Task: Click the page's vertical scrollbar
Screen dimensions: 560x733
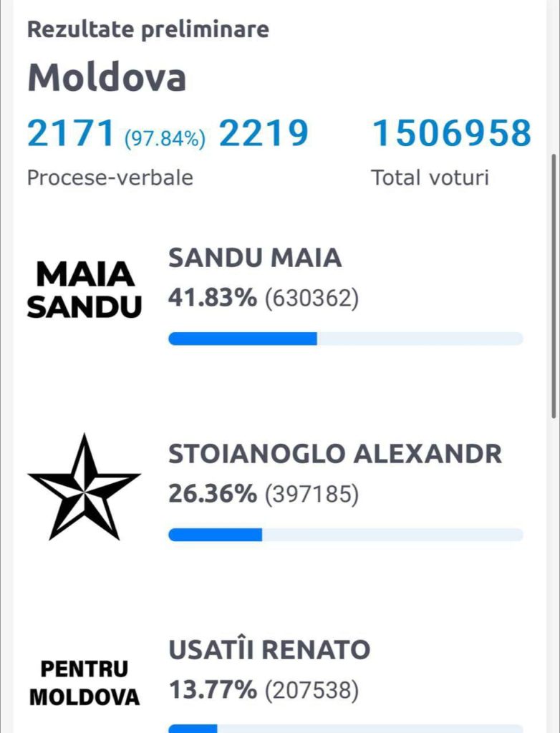Action: point(554,286)
